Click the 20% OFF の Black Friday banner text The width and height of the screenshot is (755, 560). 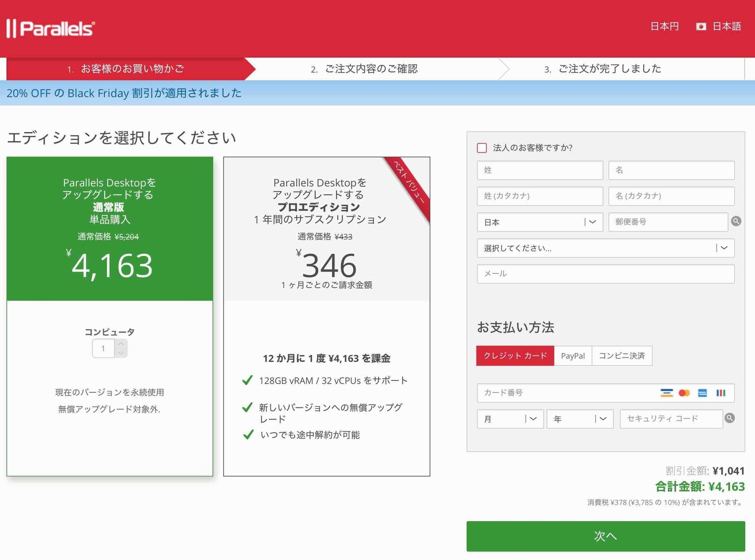124,93
